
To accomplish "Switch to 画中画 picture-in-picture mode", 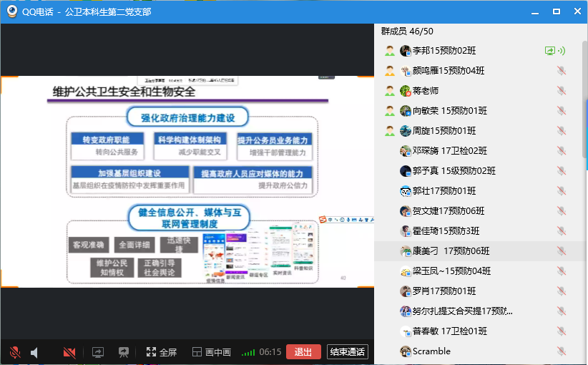I will click(x=211, y=352).
